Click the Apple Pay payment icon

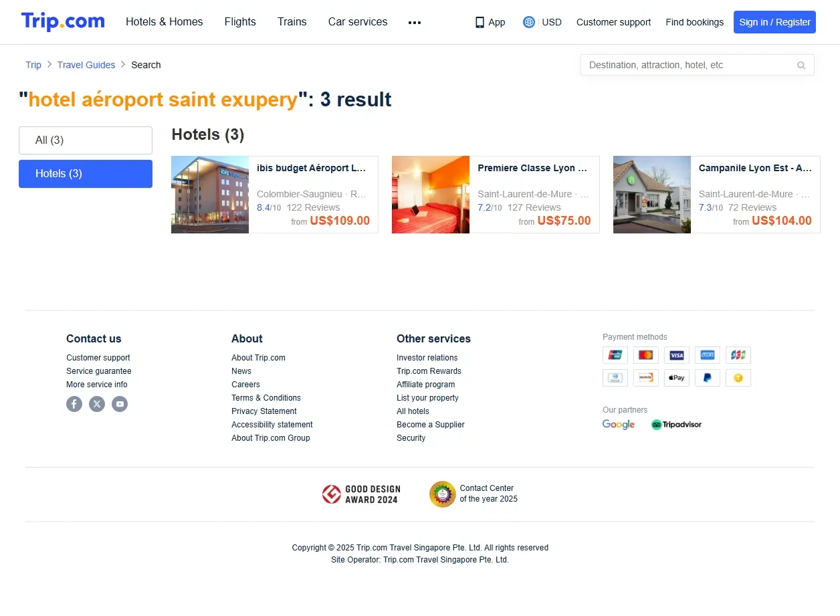[677, 378]
